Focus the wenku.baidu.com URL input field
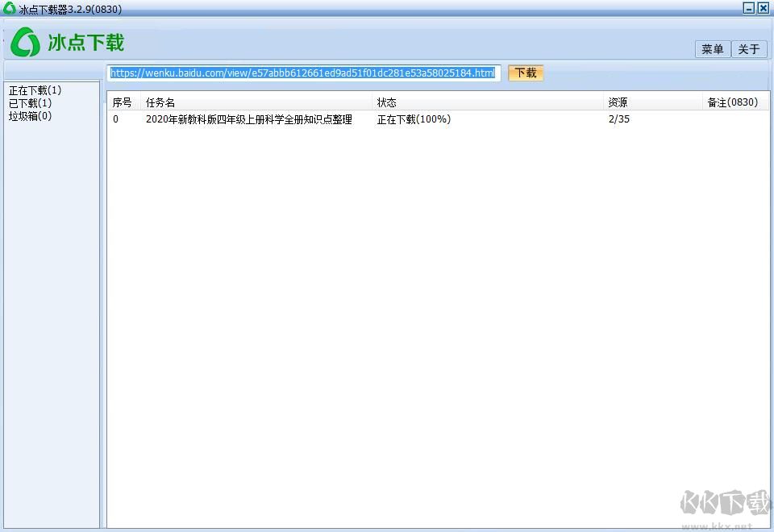Image resolution: width=774 pixels, height=532 pixels. click(304, 73)
